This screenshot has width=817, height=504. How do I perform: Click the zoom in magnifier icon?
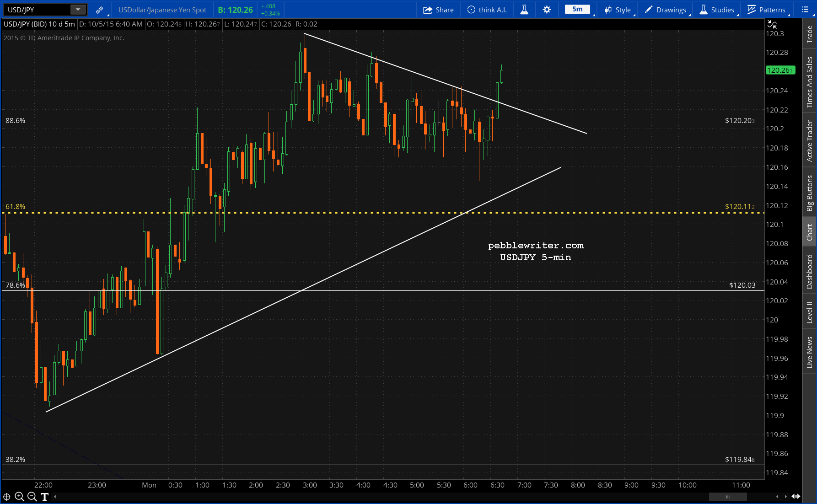coord(19,497)
